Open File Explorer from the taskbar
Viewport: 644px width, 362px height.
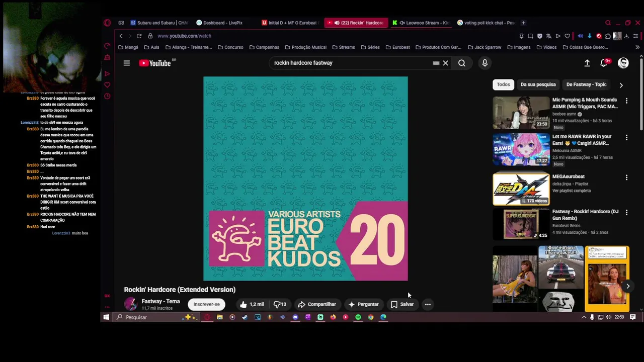point(220,317)
